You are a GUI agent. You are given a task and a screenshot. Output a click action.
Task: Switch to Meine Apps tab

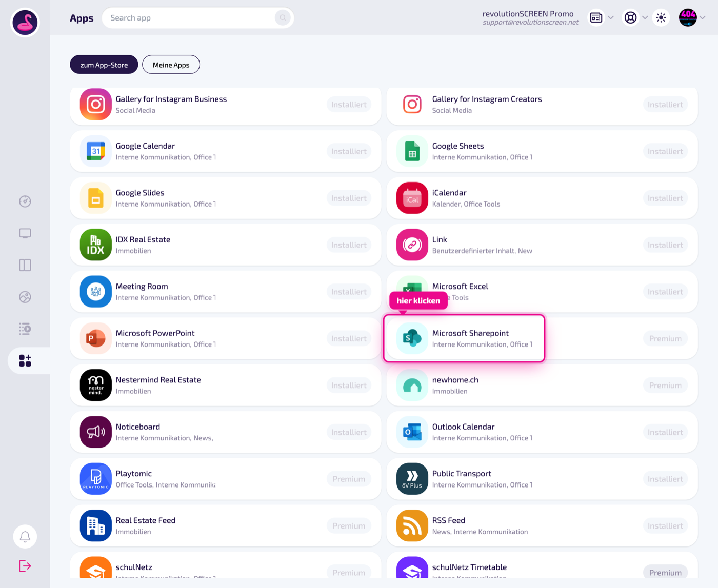pyautogui.click(x=171, y=65)
